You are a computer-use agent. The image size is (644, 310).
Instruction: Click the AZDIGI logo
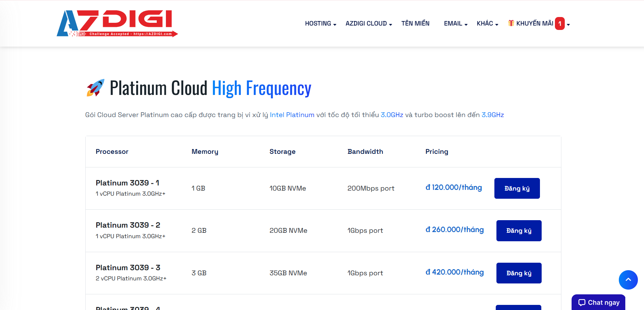(x=117, y=23)
